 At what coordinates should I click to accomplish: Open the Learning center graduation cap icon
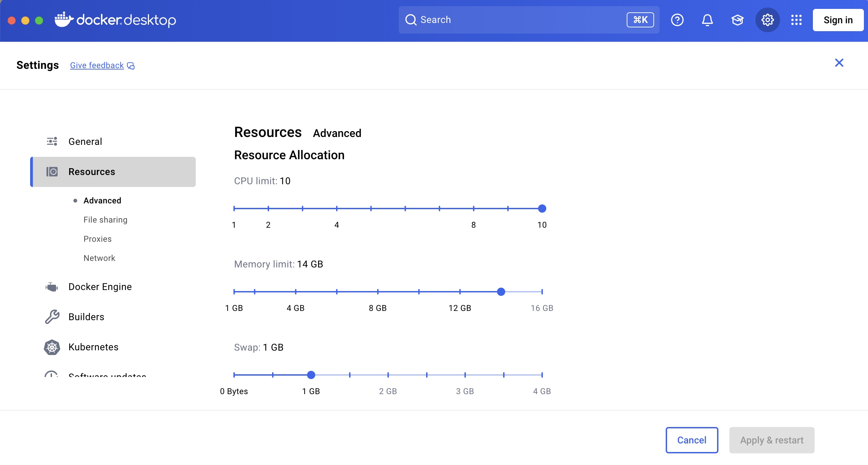coord(737,20)
